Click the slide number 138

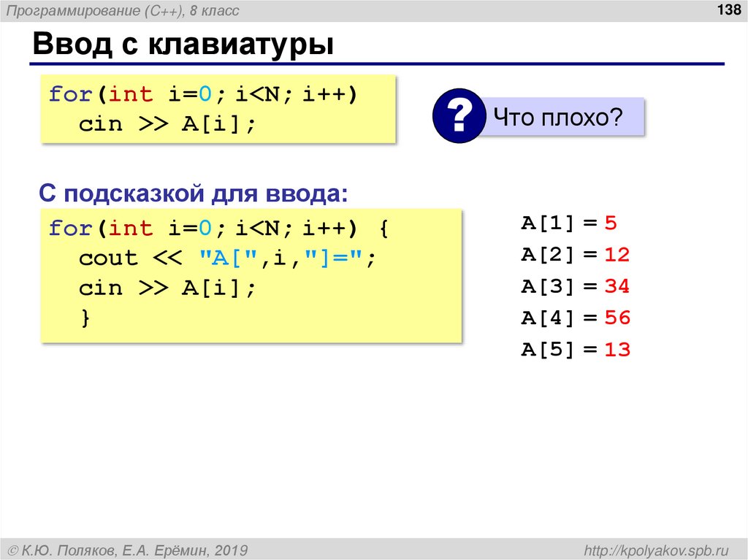728,9
